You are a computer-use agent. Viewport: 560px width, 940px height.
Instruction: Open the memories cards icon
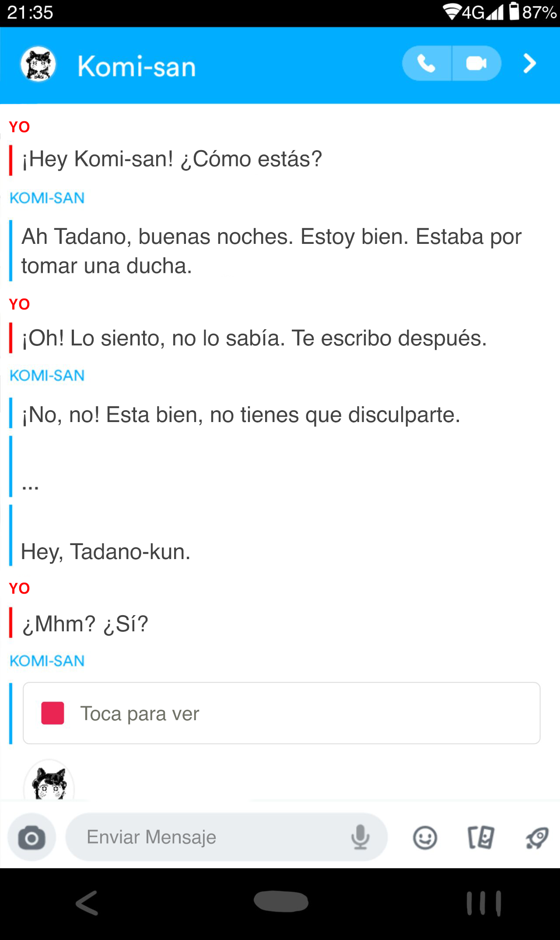481,838
